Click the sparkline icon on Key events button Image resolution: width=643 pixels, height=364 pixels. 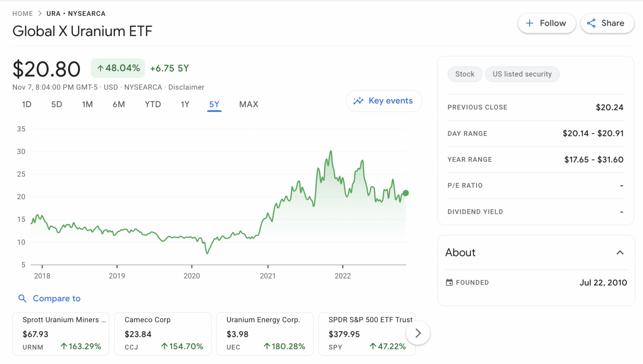point(359,101)
